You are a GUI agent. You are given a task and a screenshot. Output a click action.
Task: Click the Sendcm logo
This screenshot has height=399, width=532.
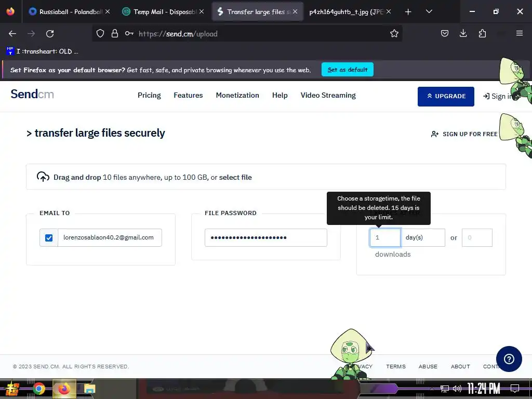32,94
